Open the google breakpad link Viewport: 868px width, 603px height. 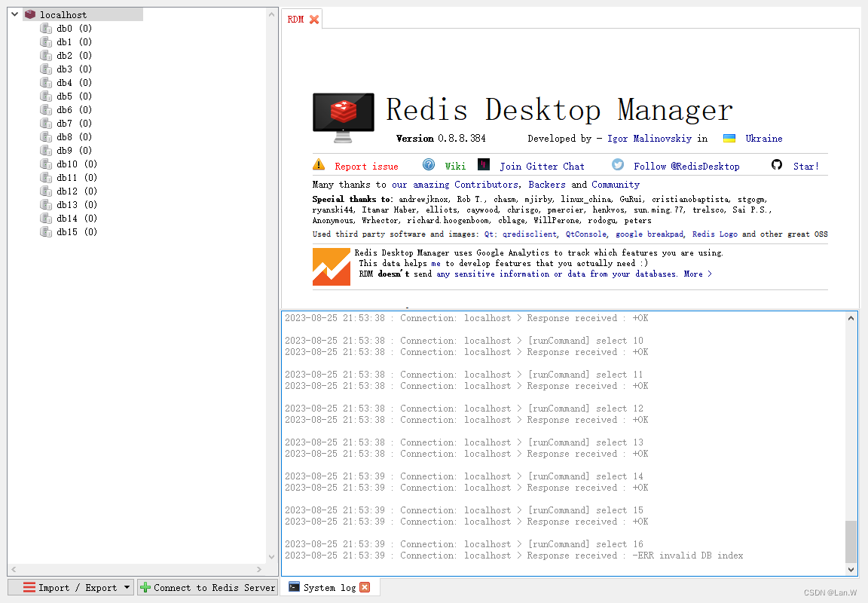pos(649,234)
